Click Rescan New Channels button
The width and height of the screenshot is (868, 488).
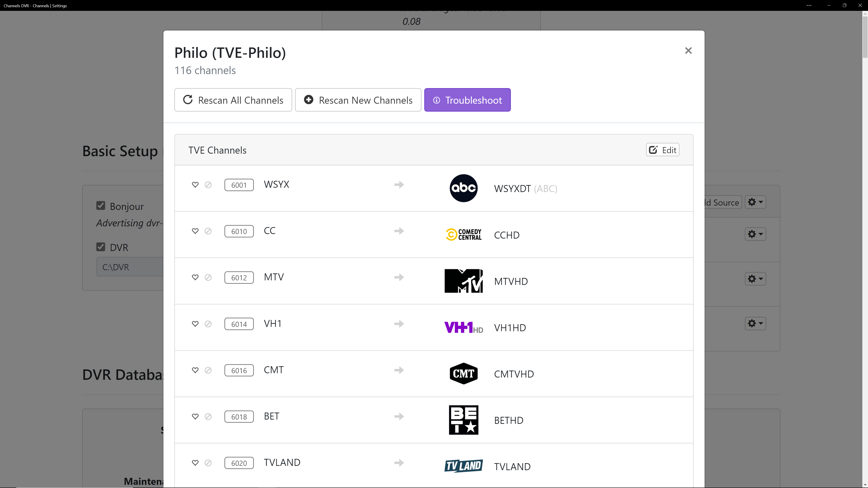[358, 100]
